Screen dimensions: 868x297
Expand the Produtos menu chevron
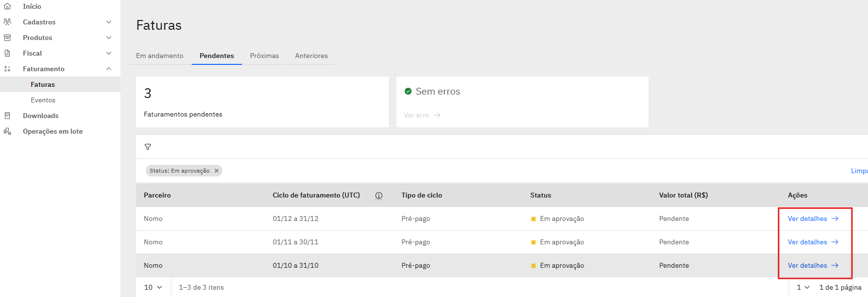[109, 38]
